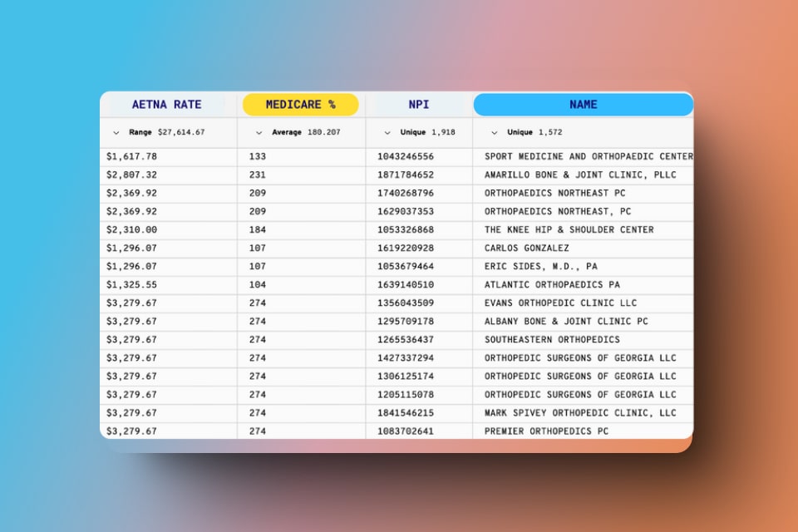
Task: Select NPI 1871784652
Action: pos(406,175)
